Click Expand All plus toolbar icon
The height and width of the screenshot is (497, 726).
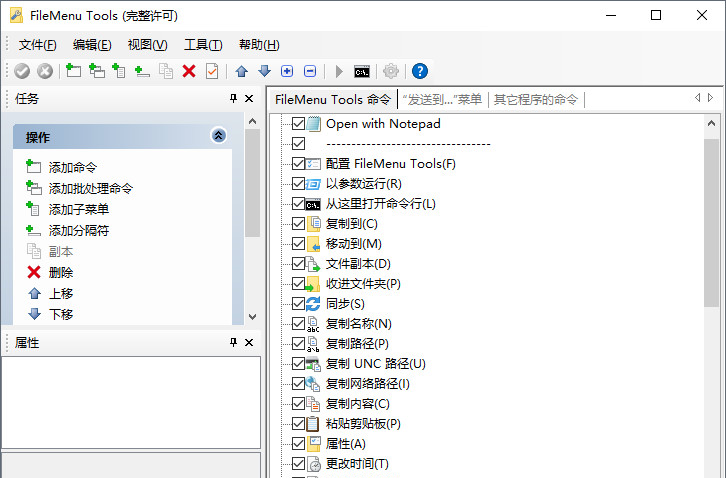(287, 71)
